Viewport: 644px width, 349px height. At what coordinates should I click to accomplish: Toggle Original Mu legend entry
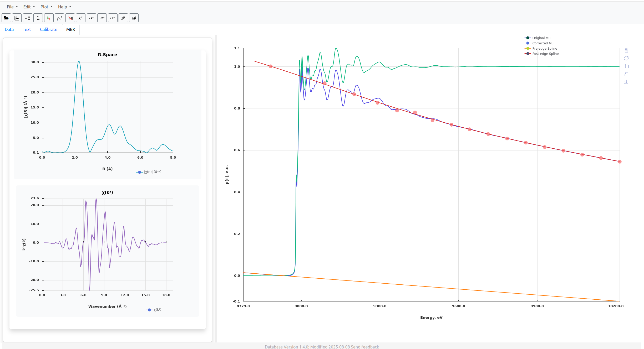[541, 38]
